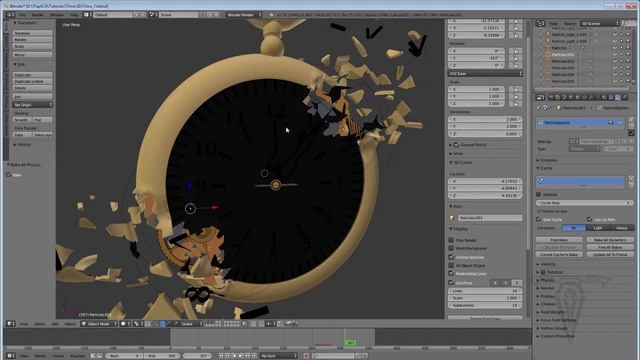Click the outliner editor type icon
Viewport: 640px width, 360px height.
(x=540, y=24)
